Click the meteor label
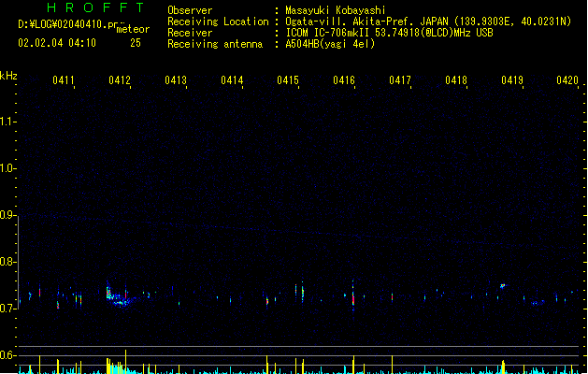Viewport: 588px width, 374px height. (133, 29)
